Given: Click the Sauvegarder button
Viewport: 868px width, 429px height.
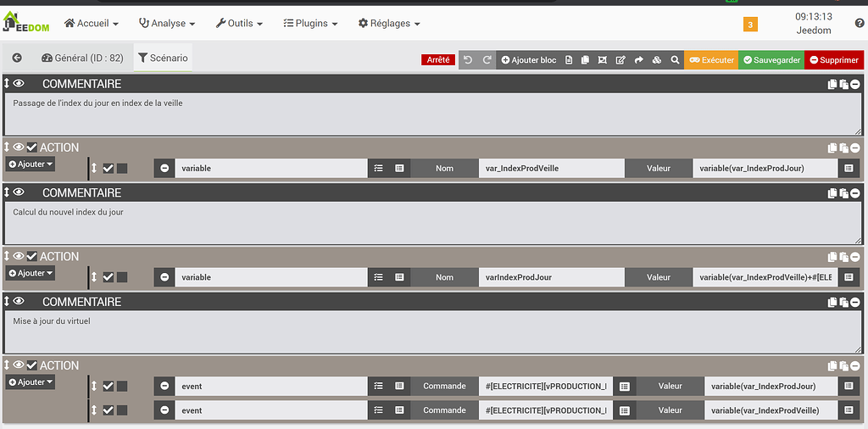Looking at the screenshot, I should pos(771,60).
